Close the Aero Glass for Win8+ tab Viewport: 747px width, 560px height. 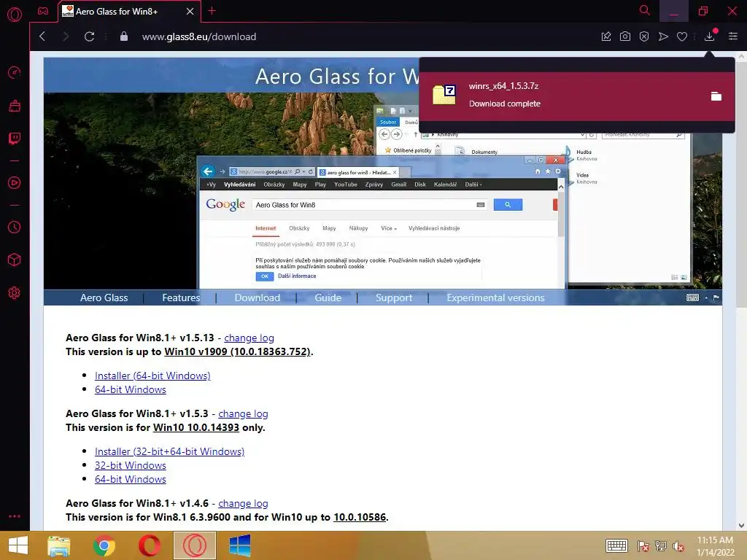(190, 12)
